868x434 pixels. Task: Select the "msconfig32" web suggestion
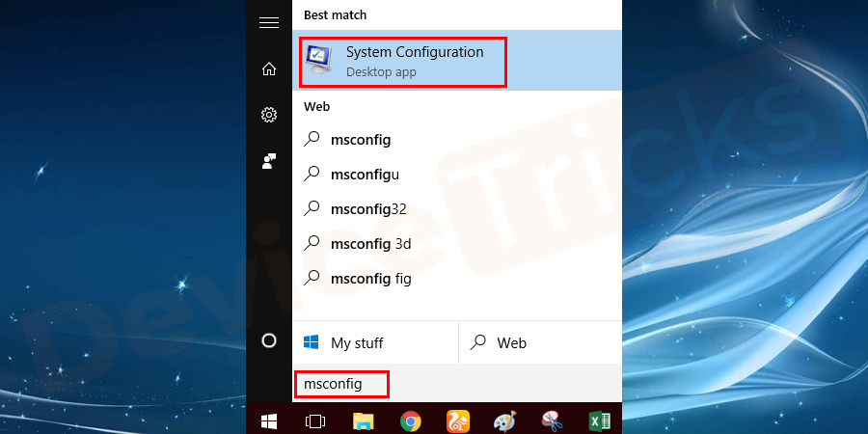tap(367, 208)
